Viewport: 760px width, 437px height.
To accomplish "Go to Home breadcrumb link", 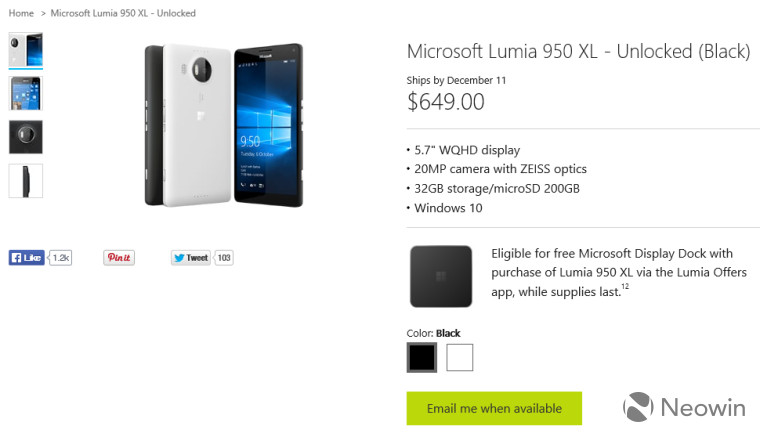I will [x=21, y=13].
